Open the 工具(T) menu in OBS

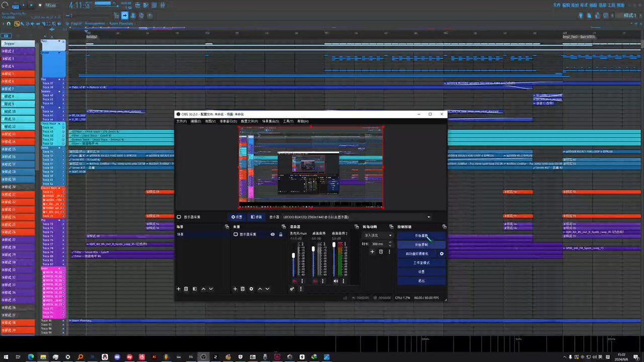coord(288,121)
